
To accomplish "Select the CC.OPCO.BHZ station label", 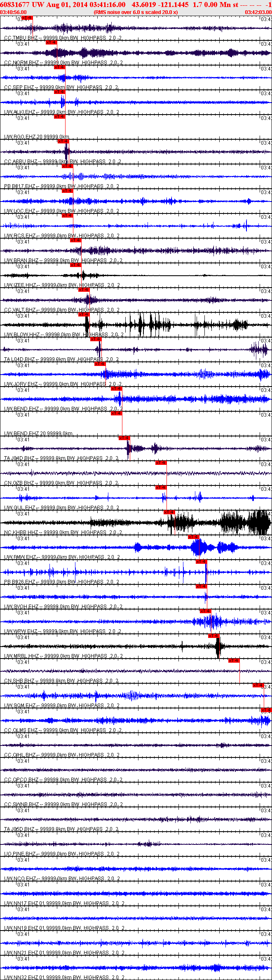I will [63, 780].
